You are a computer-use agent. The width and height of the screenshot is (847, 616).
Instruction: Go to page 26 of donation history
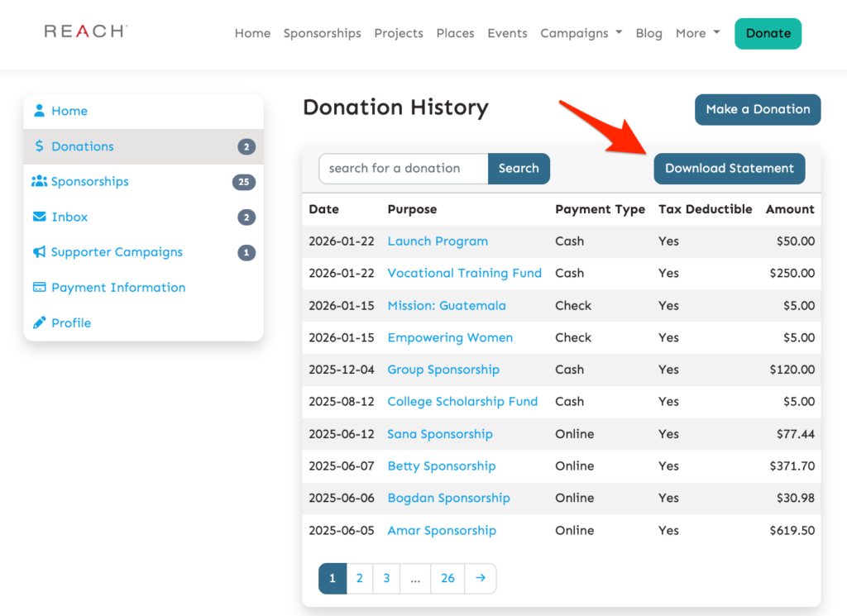click(x=447, y=578)
